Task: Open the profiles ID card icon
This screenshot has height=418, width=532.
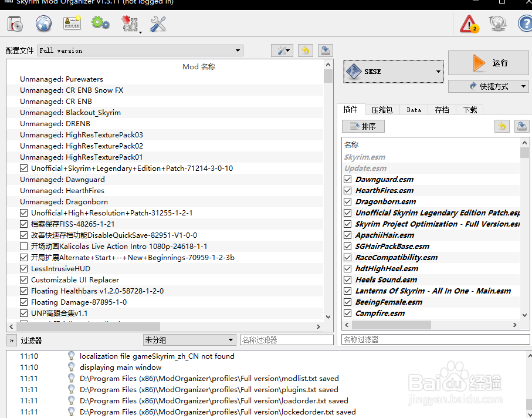Action: [72, 23]
